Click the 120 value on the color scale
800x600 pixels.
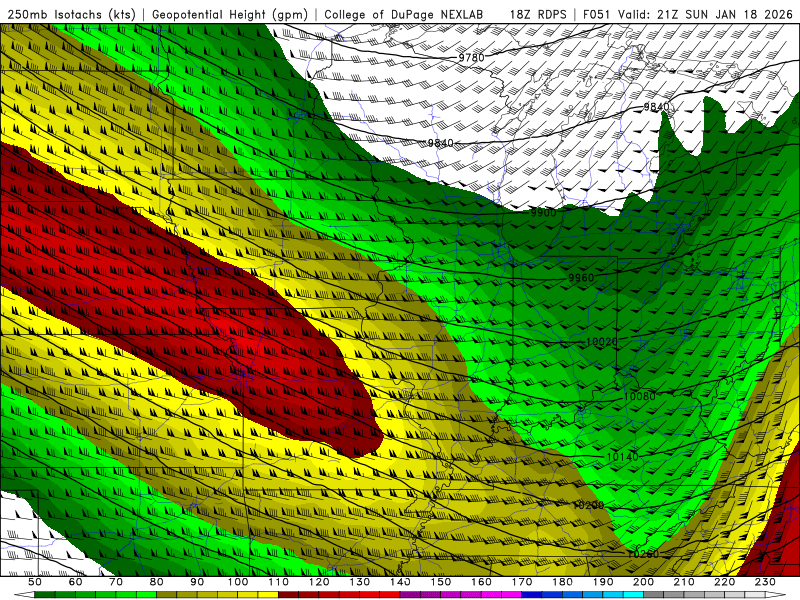pos(319,582)
